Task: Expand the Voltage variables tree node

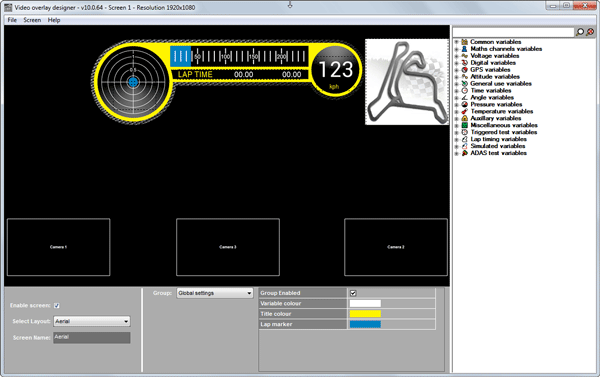Action: pyautogui.click(x=456, y=56)
